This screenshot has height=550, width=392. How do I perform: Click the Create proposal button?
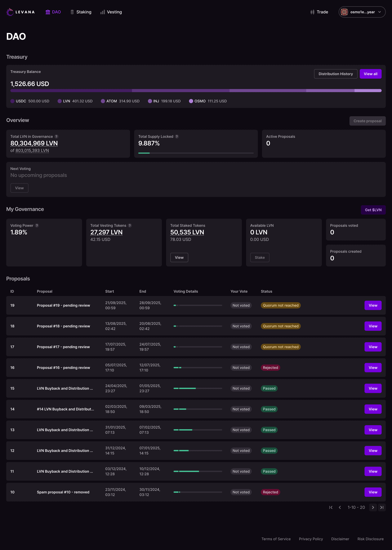(x=367, y=121)
